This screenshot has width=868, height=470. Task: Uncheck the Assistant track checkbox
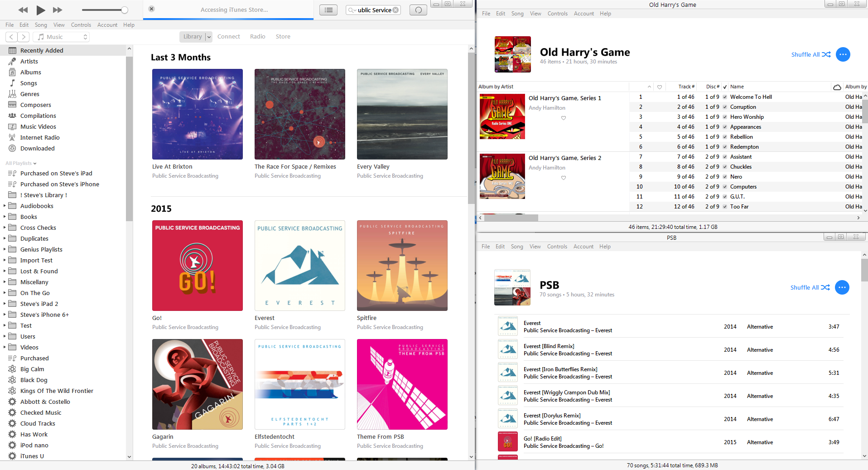(x=725, y=157)
